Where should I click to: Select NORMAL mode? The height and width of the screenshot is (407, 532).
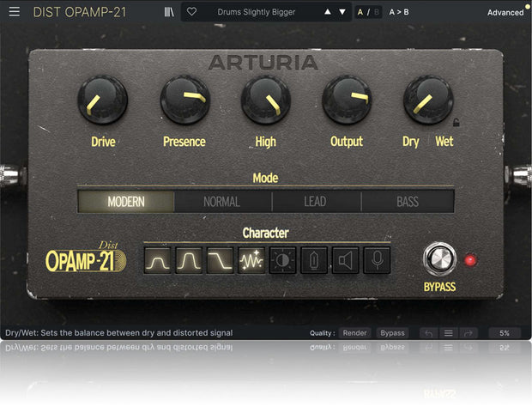pyautogui.click(x=222, y=202)
